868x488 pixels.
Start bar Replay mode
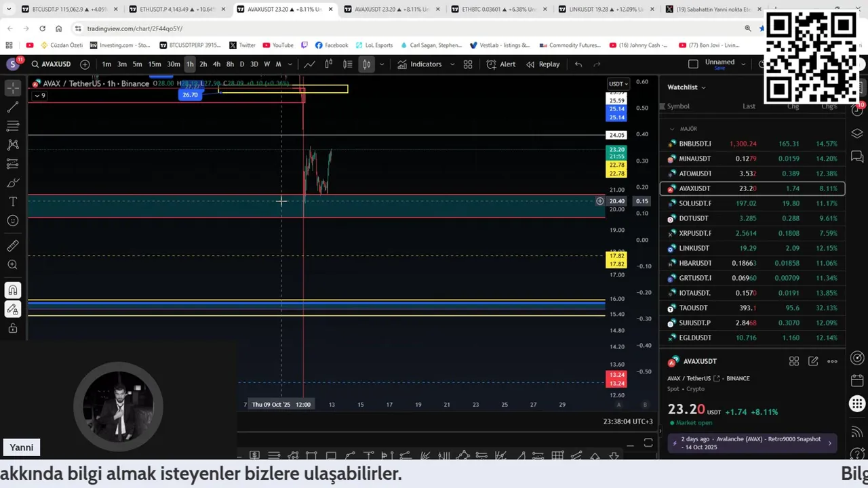(x=542, y=64)
